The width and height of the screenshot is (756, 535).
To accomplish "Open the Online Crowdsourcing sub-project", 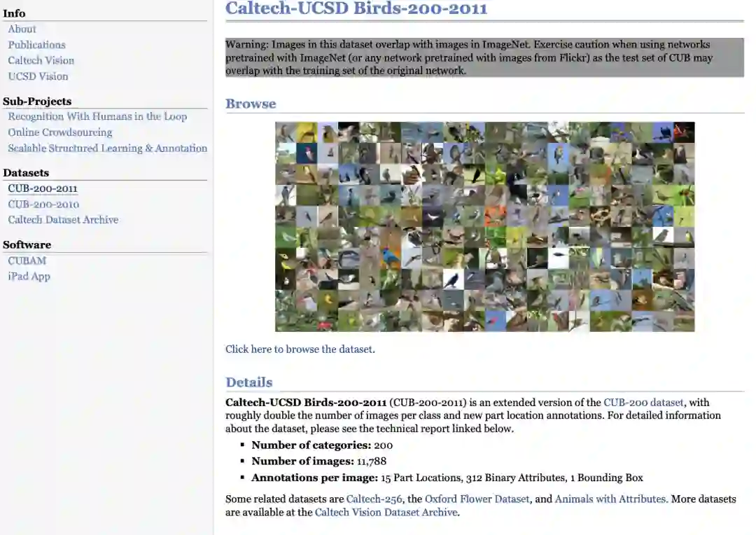I will (59, 132).
